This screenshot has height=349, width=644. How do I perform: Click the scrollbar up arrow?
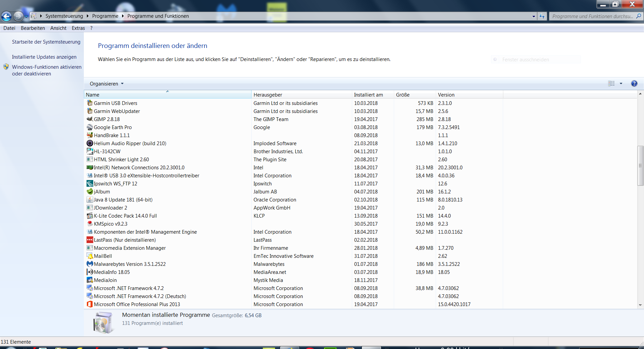click(640, 94)
